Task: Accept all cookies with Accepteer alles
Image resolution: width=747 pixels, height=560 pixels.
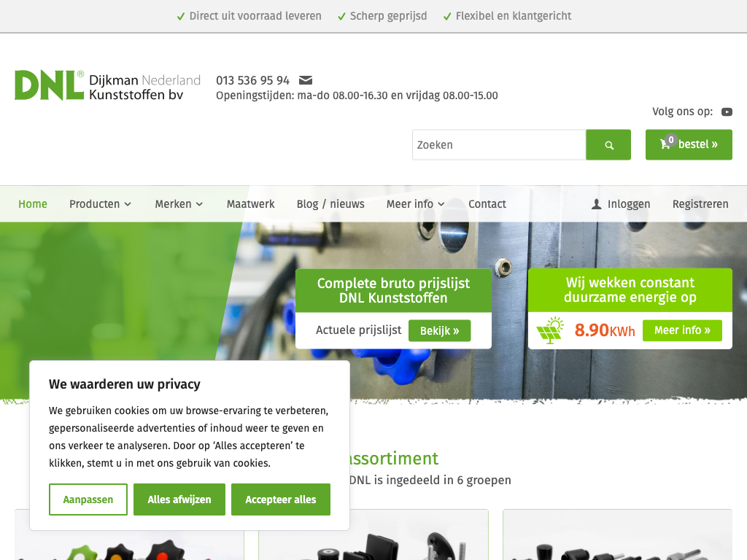Action: point(281,499)
